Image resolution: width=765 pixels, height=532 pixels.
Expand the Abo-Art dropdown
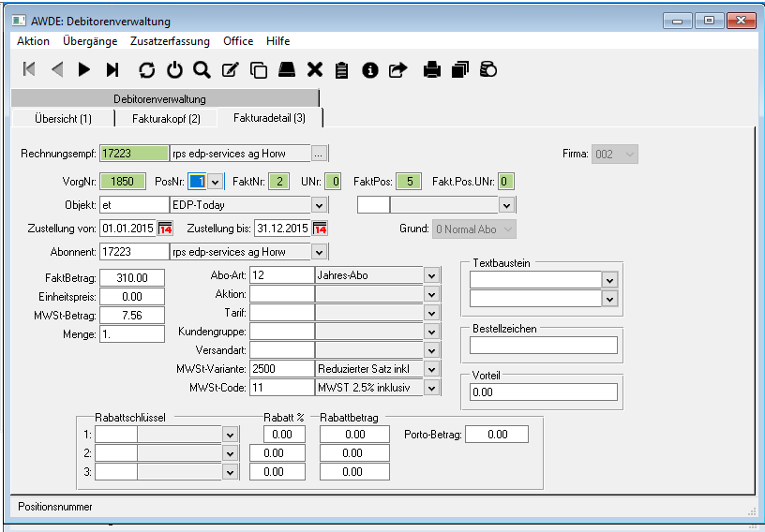[431, 275]
